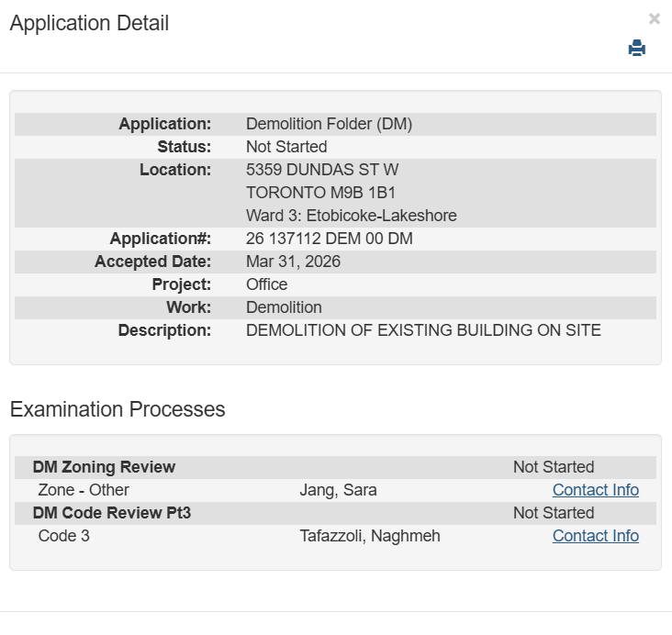Click the application number '26 137112 DEM 00 DM'
This screenshot has width=672, height=635.
pyautogui.click(x=330, y=239)
